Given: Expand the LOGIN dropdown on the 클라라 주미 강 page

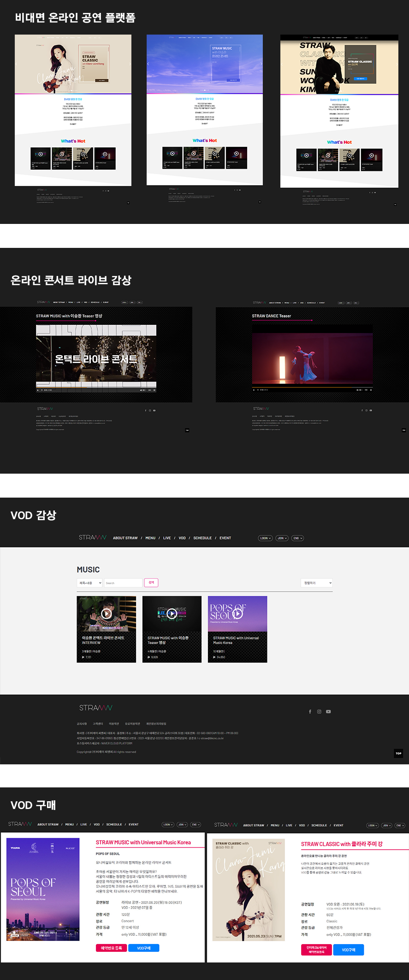Looking at the screenshot, I should [x=373, y=826].
